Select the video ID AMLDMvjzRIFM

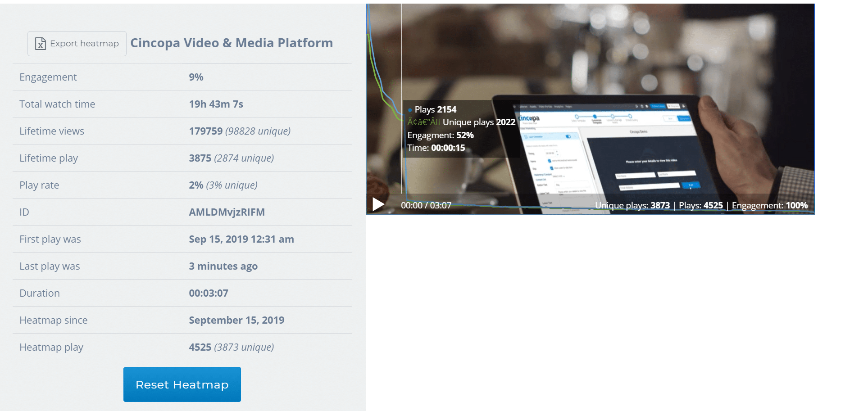(x=227, y=212)
